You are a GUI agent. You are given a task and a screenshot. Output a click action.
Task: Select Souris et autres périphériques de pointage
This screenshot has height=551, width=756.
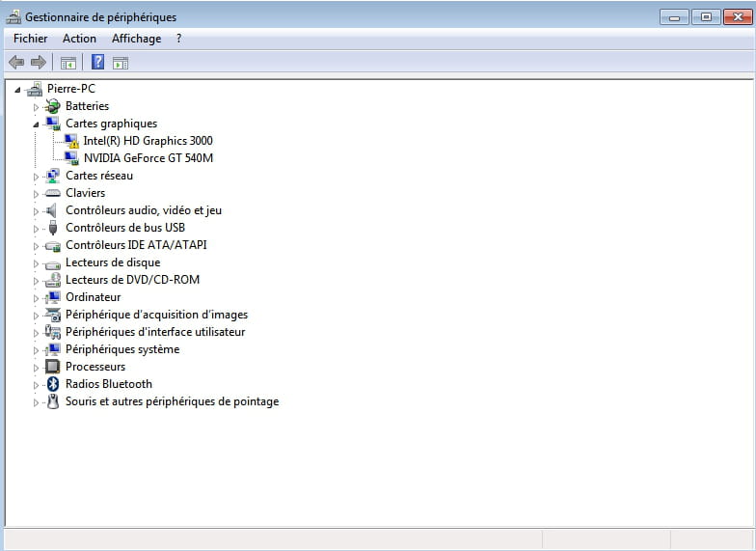click(172, 401)
